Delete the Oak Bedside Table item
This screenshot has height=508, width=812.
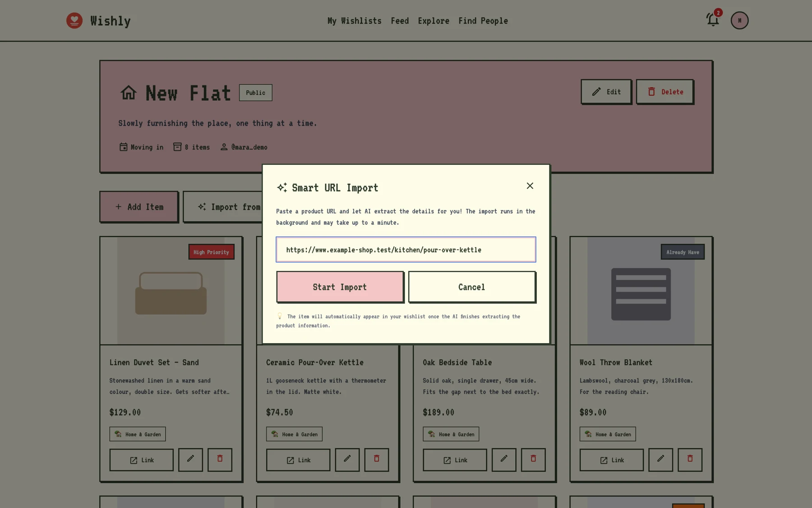click(x=533, y=460)
